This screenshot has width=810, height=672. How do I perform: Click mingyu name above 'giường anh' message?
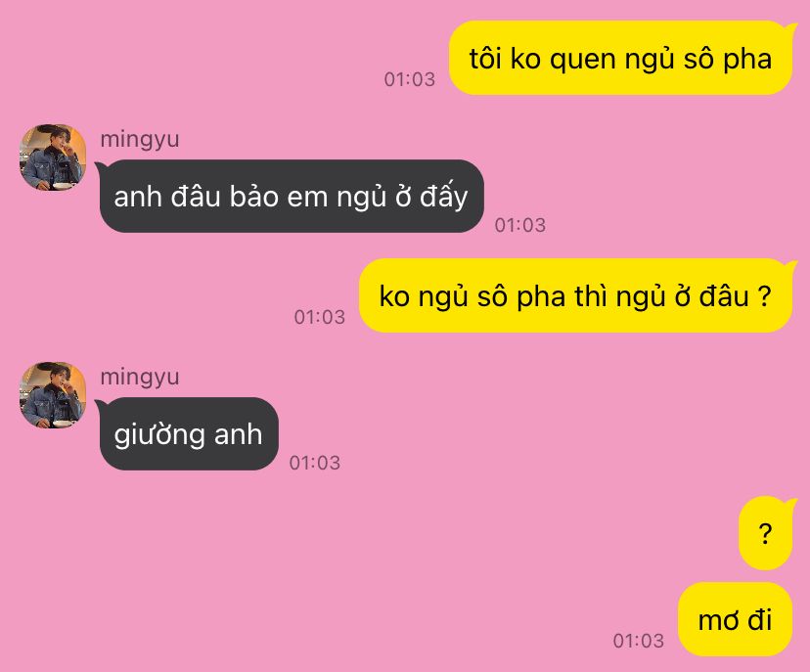[x=140, y=377]
